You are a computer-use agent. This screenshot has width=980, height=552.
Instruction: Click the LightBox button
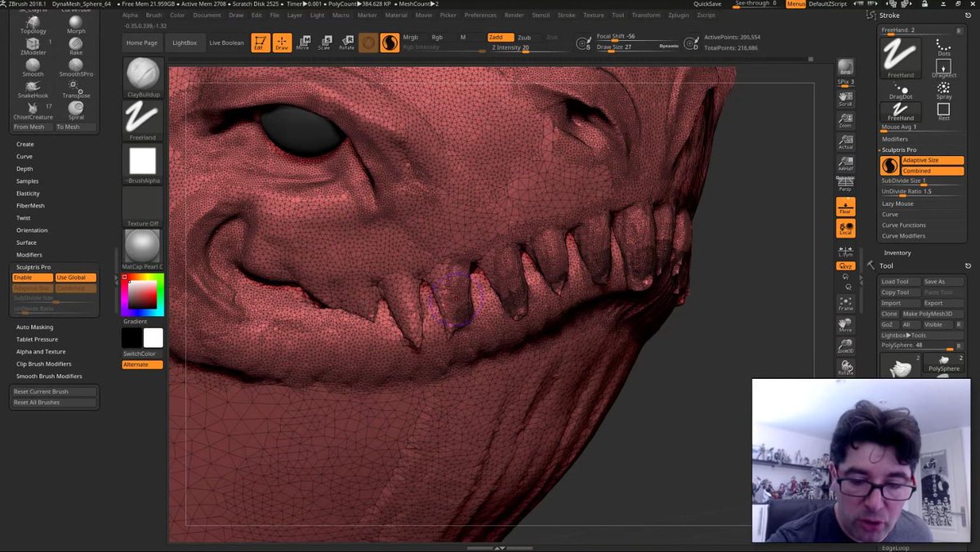(185, 42)
